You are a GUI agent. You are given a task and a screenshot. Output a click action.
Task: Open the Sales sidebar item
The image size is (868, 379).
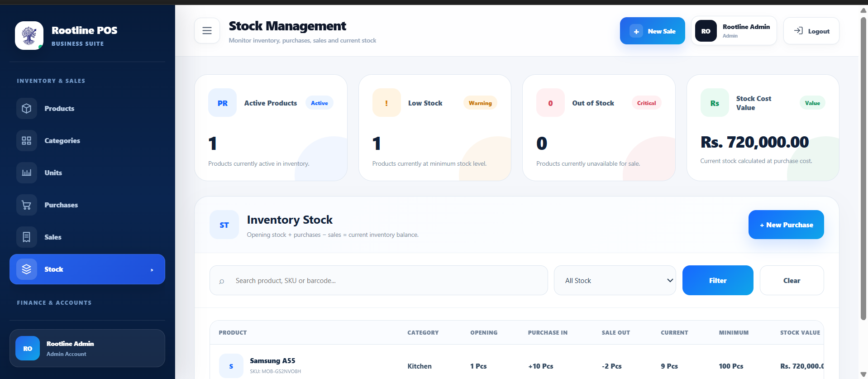pos(87,237)
